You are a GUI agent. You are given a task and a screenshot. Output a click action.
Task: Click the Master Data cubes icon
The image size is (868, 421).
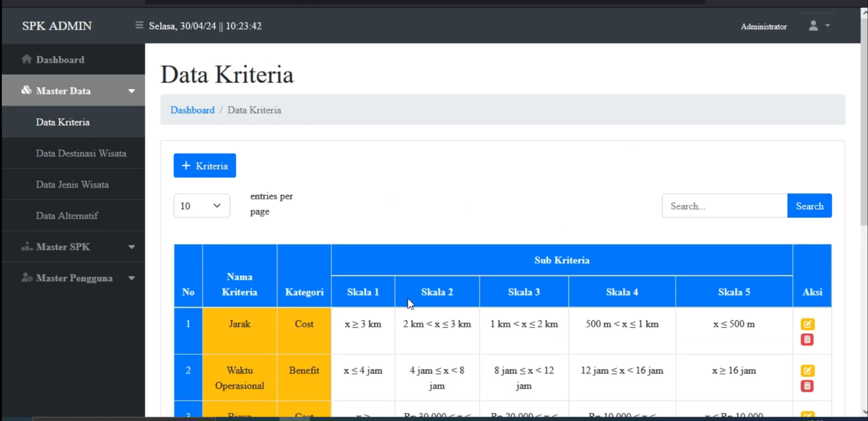[26, 90]
